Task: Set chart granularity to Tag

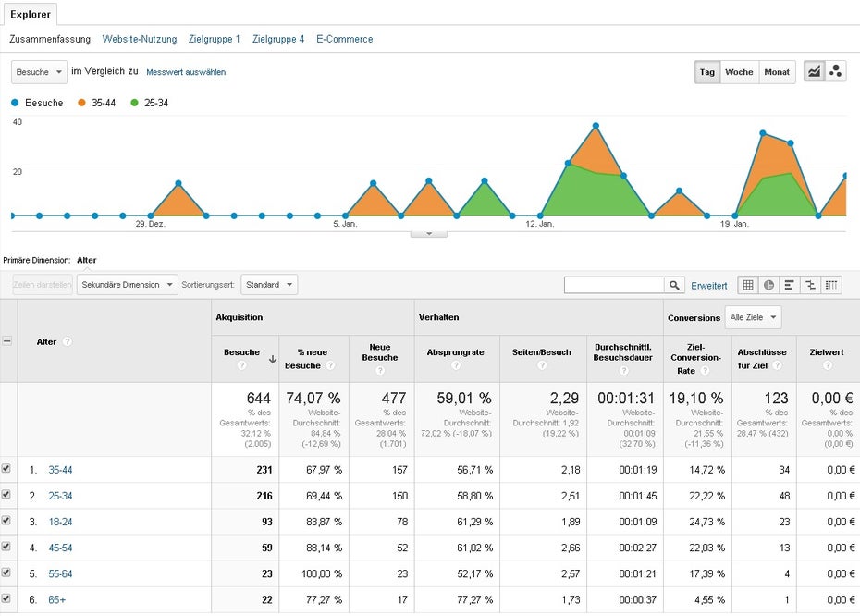Action: [x=707, y=72]
